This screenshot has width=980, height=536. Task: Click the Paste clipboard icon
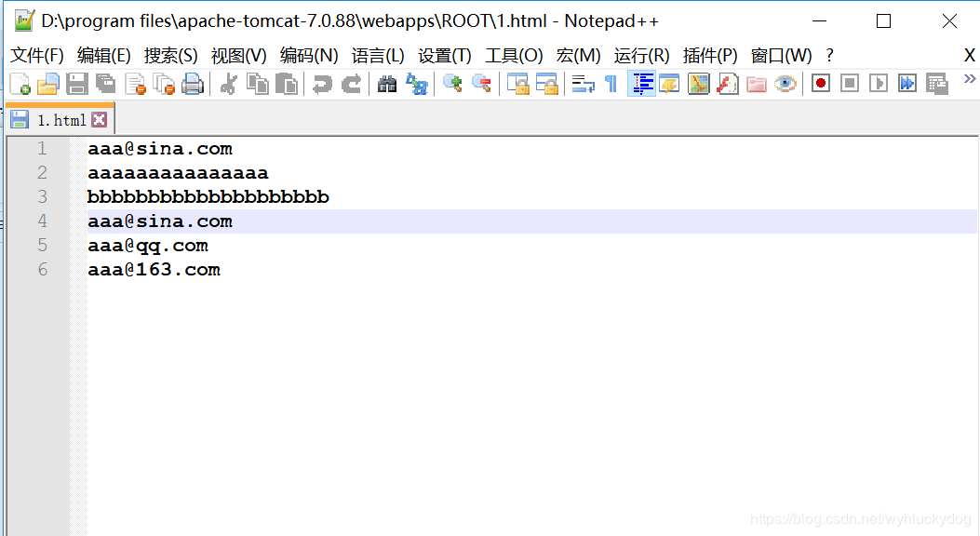click(287, 83)
